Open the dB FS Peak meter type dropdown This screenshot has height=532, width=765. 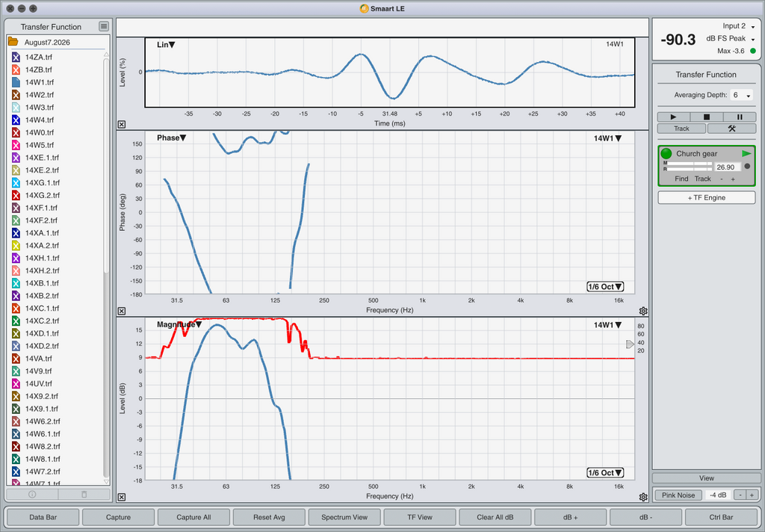pyautogui.click(x=731, y=38)
